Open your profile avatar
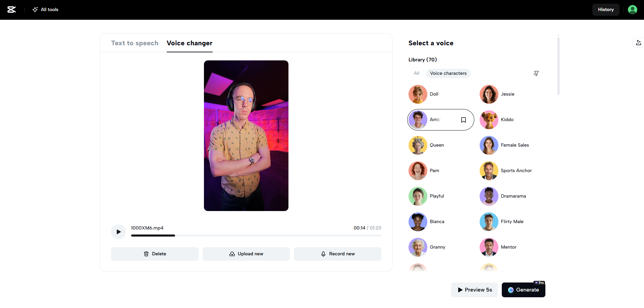644x308 pixels. tap(633, 9)
